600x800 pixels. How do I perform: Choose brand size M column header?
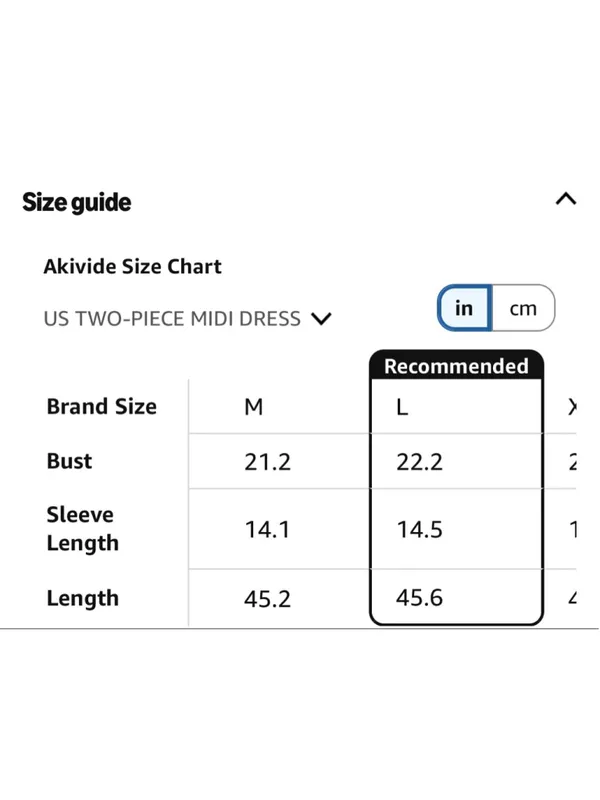pos(254,407)
